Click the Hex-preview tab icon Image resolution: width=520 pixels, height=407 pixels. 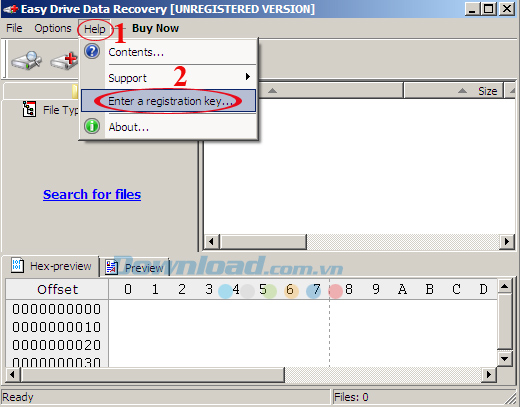click(17, 265)
